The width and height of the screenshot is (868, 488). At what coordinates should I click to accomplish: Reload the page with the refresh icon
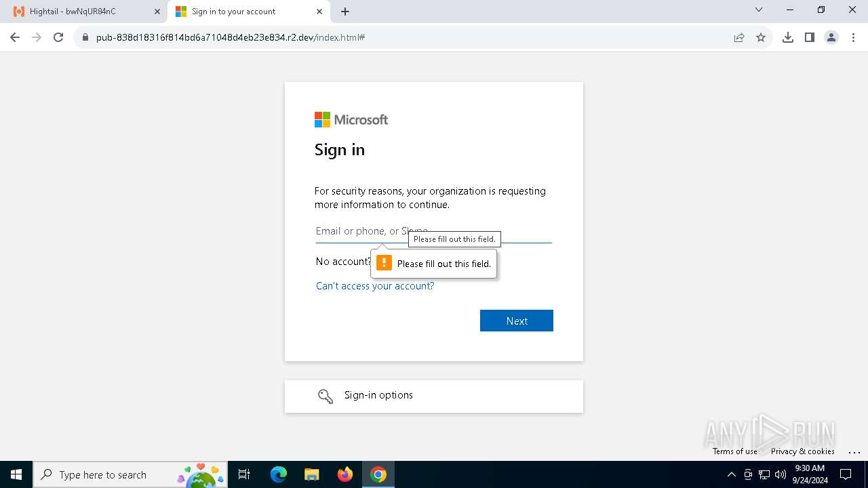click(58, 37)
